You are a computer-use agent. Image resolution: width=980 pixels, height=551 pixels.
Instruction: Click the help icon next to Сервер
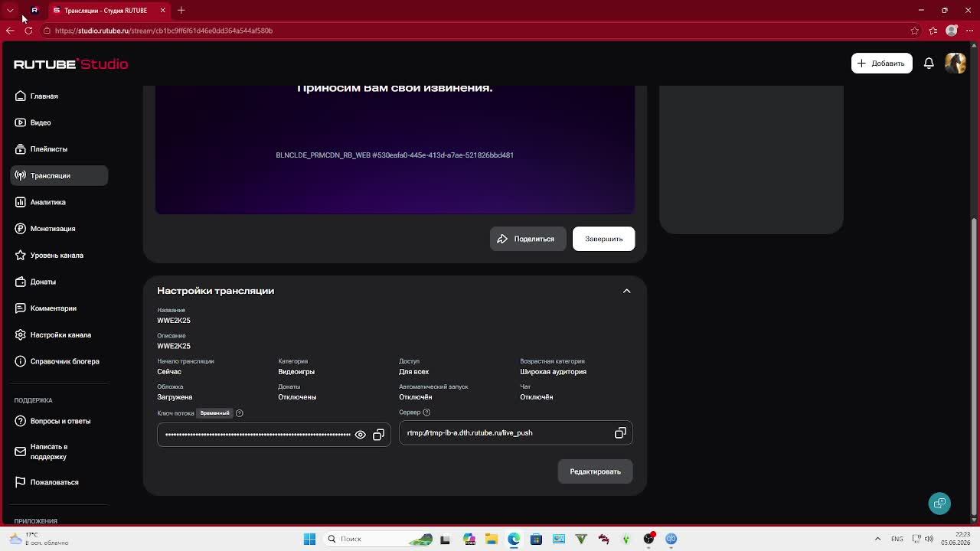(426, 412)
